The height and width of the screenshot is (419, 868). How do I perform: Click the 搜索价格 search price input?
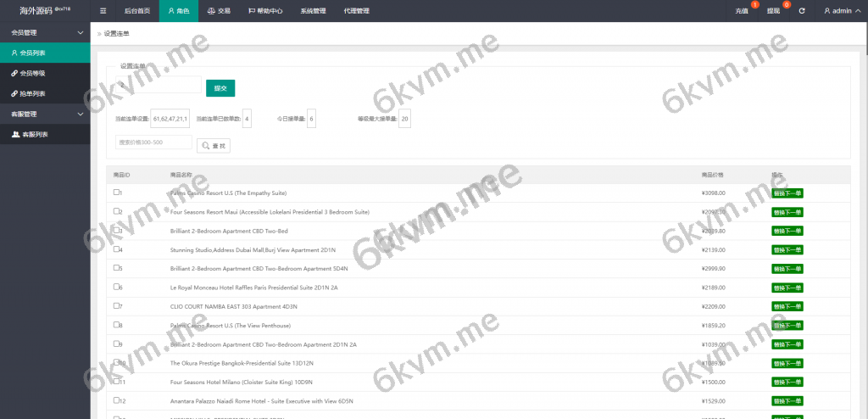(153, 142)
